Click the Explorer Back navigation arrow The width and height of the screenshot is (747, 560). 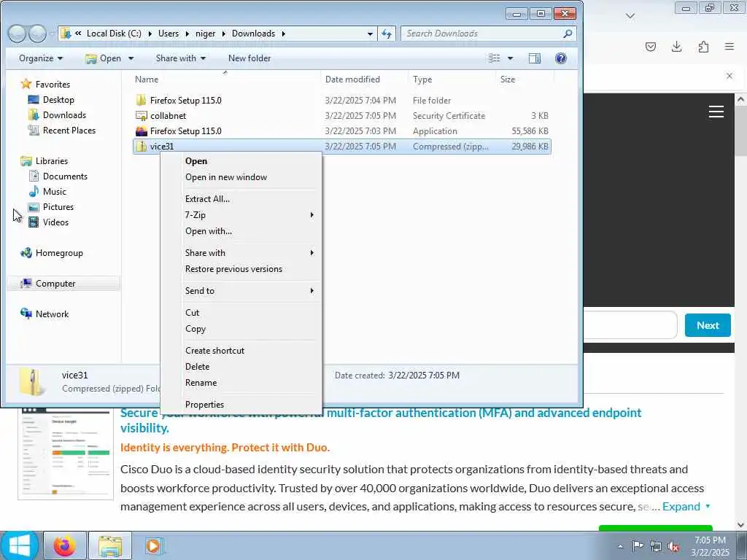17,34
